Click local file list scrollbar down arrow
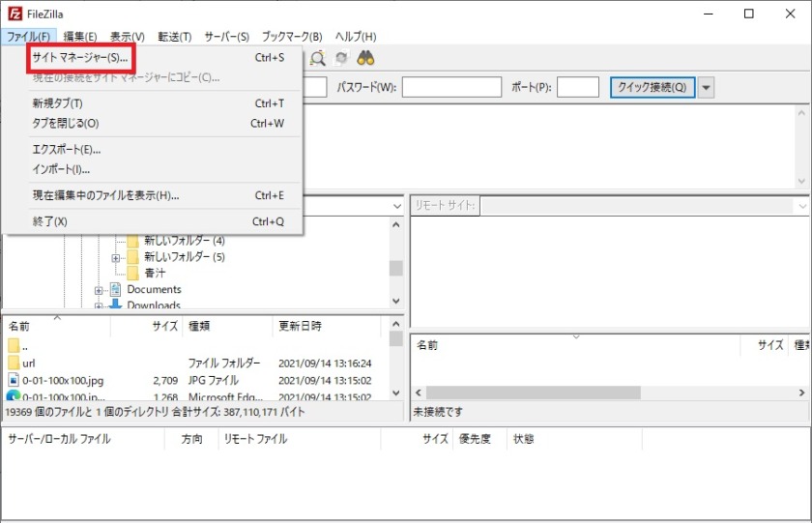This screenshot has width=812, height=523. [x=396, y=392]
